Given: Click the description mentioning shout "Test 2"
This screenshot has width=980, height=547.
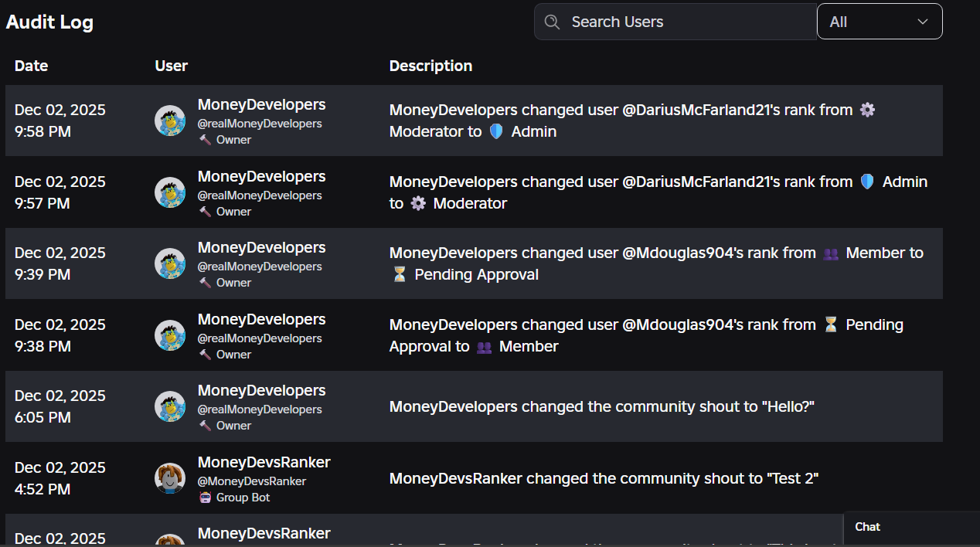Looking at the screenshot, I should click(604, 478).
